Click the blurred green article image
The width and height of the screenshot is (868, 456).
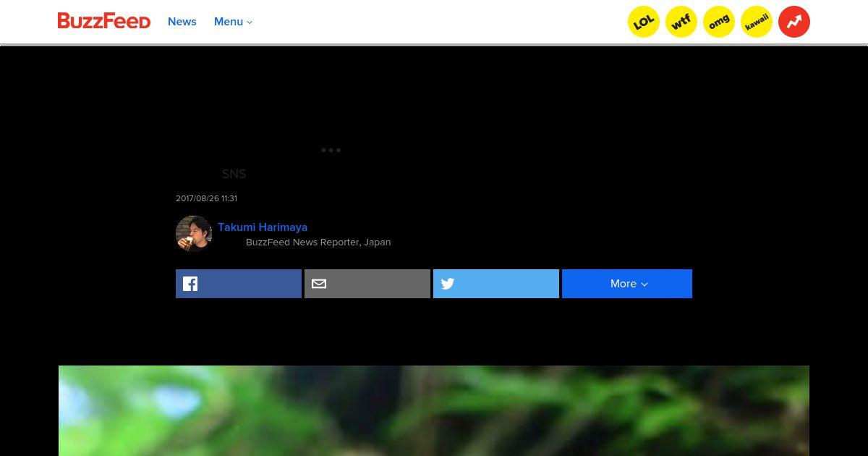(x=434, y=410)
